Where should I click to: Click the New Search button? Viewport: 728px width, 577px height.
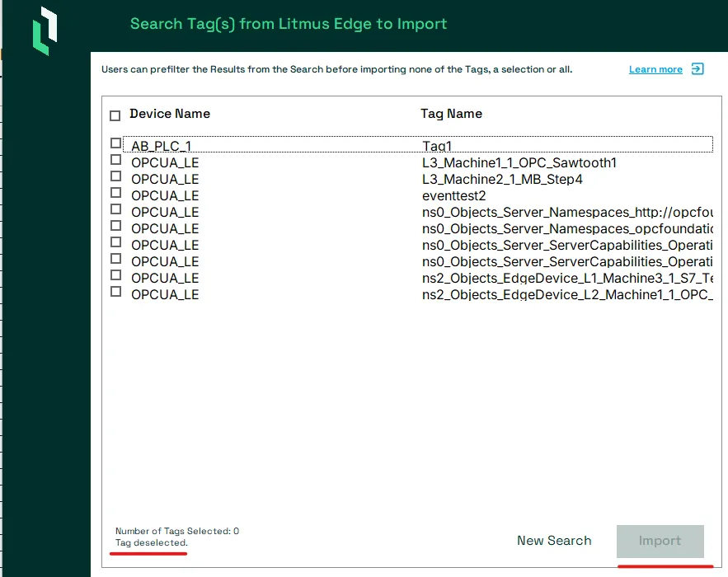pyautogui.click(x=554, y=541)
